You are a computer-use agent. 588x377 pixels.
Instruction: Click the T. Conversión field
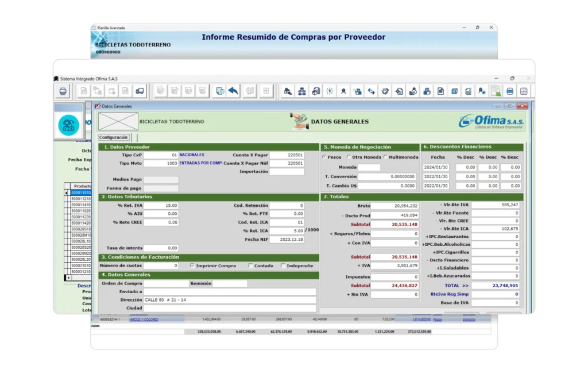tap(387, 176)
